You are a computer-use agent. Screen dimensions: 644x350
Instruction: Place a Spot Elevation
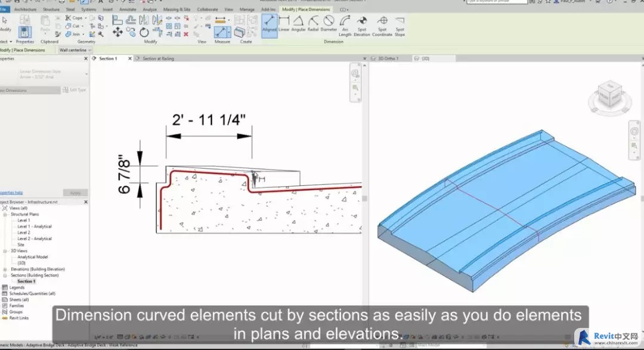(362, 26)
